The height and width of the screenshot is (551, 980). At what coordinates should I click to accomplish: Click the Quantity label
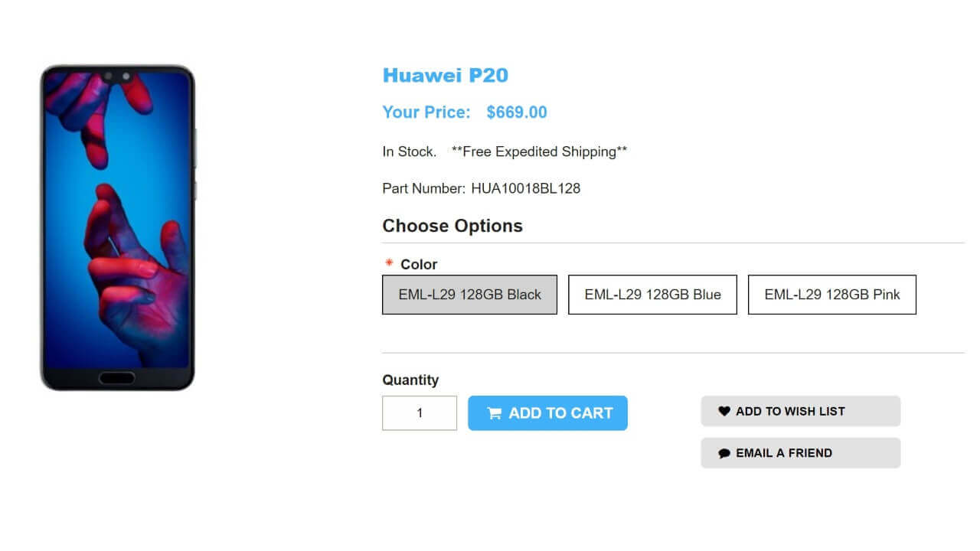pyautogui.click(x=410, y=380)
